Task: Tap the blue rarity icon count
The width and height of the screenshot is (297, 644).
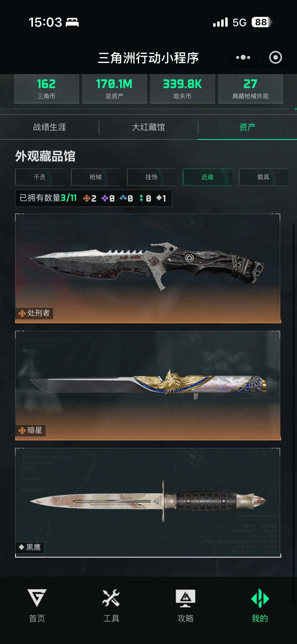Action: pyautogui.click(x=126, y=198)
